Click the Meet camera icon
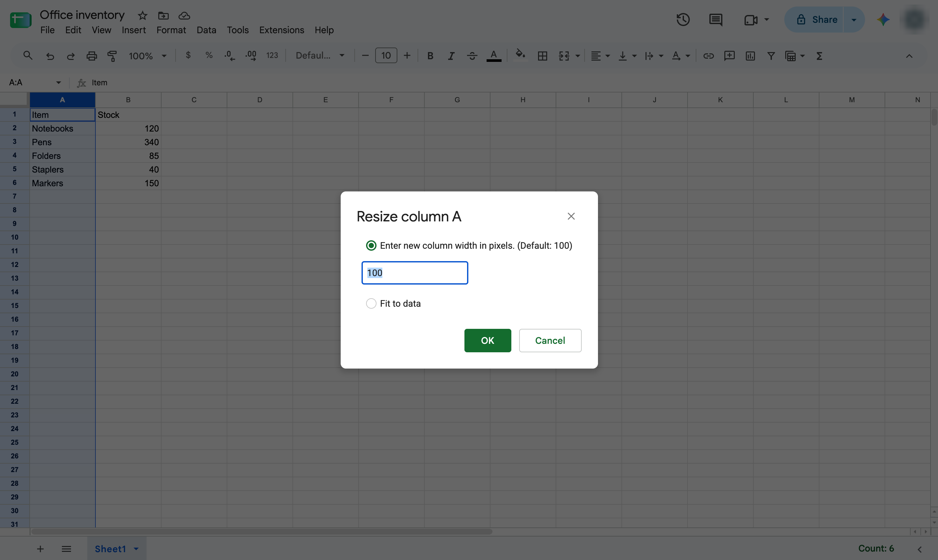This screenshot has width=938, height=560. 751,20
